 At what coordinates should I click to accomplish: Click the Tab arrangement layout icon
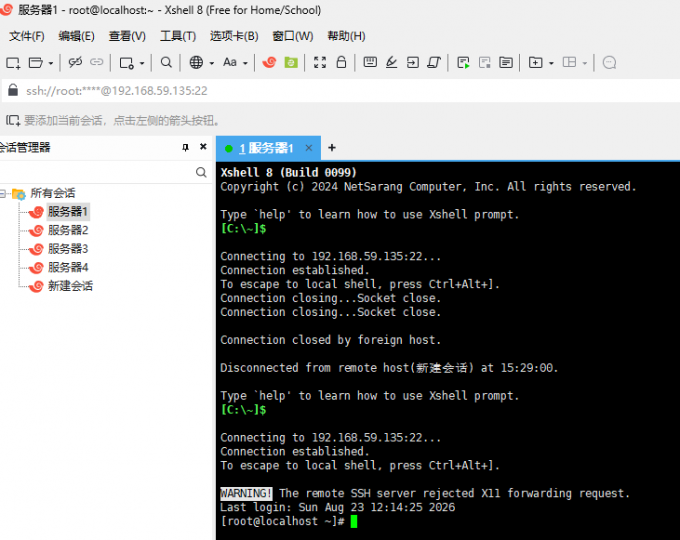click(569, 62)
